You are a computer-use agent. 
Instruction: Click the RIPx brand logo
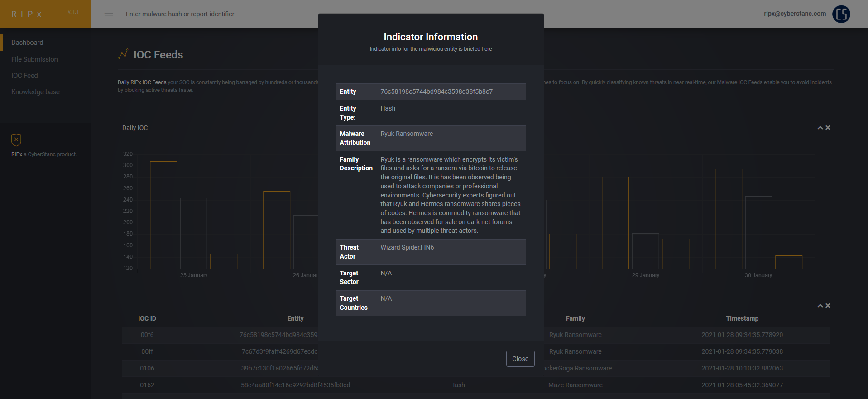[x=27, y=14]
